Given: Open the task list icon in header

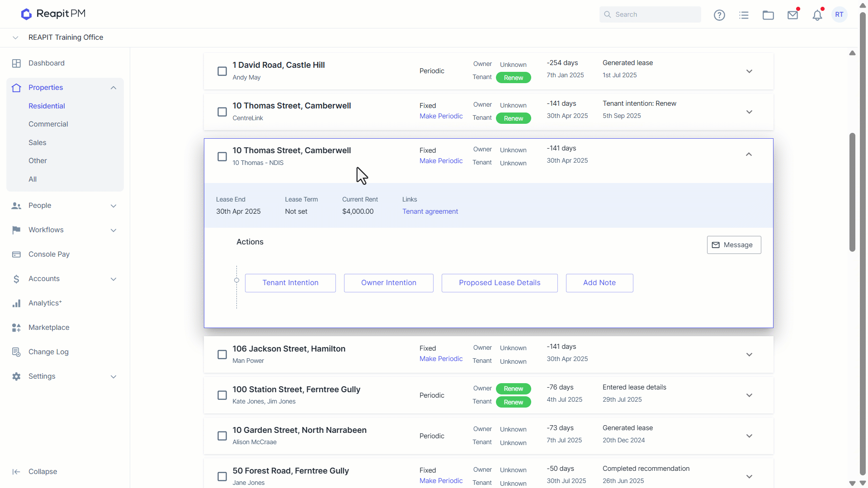Looking at the screenshot, I should tap(744, 15).
